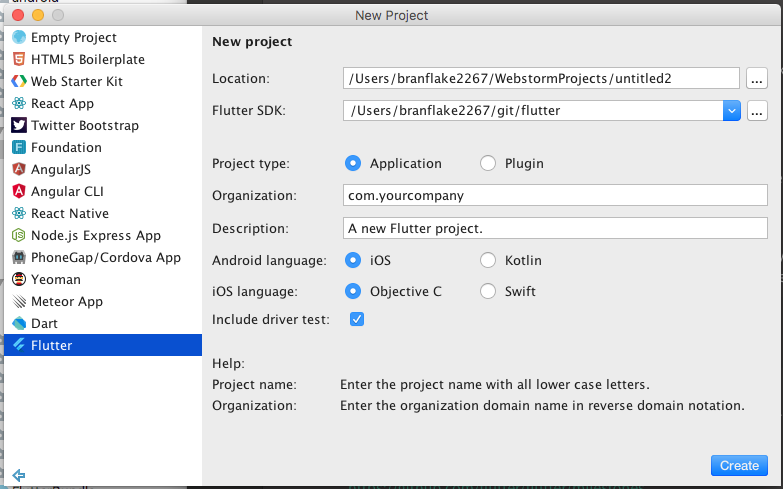The width and height of the screenshot is (783, 489).
Task: Click the Yeoman icon
Action: (x=19, y=279)
